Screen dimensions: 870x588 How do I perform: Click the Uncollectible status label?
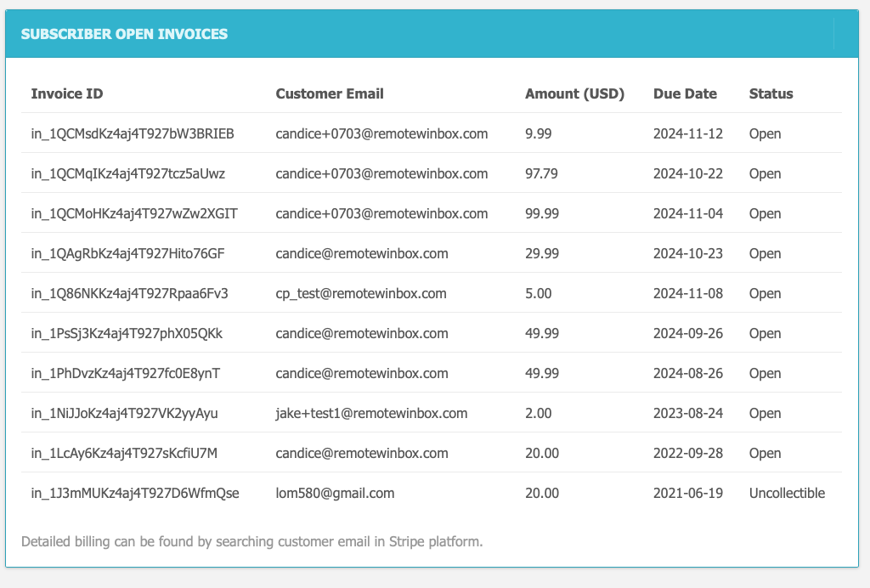click(x=787, y=493)
